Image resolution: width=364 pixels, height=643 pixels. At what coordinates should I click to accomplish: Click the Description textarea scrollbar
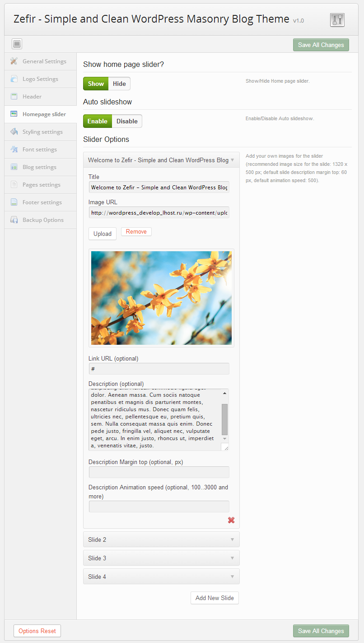click(224, 419)
